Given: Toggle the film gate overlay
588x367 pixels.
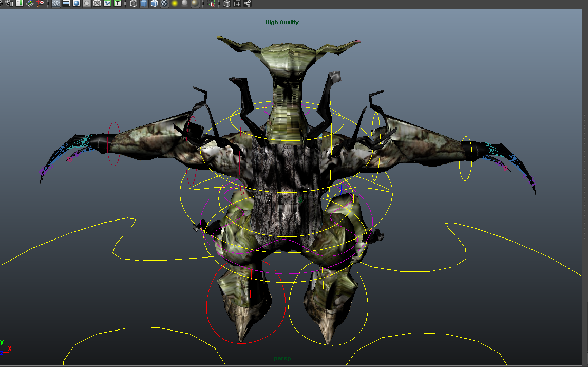Looking at the screenshot, I should 66,3.
